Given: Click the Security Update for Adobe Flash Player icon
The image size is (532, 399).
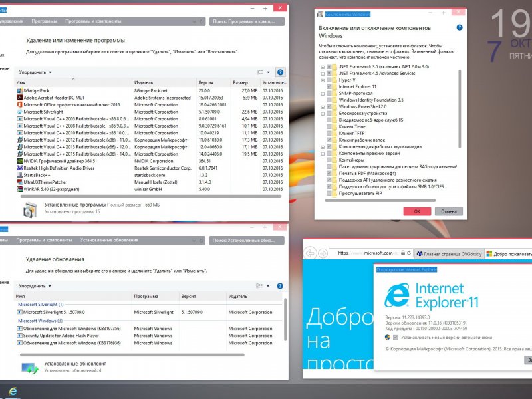Looking at the screenshot, I should pyautogui.click(x=19, y=336).
